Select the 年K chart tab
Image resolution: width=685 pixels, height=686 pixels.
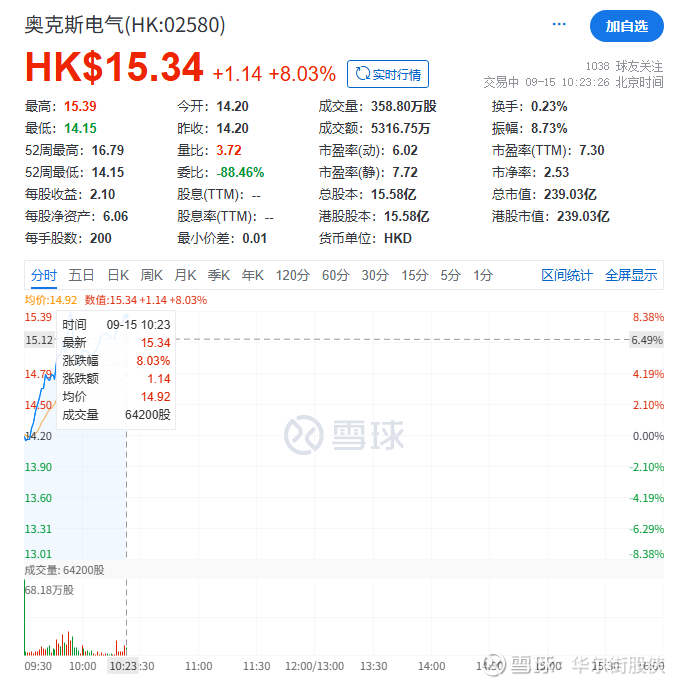[x=252, y=275]
